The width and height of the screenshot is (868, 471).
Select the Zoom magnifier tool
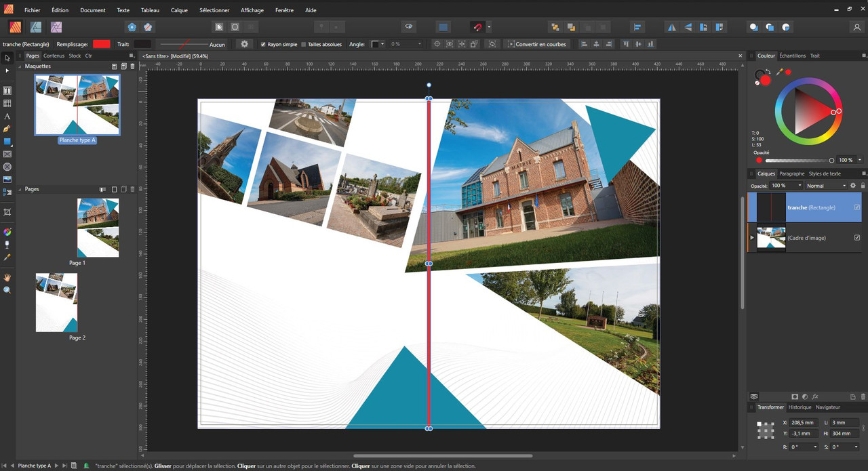[x=7, y=290]
